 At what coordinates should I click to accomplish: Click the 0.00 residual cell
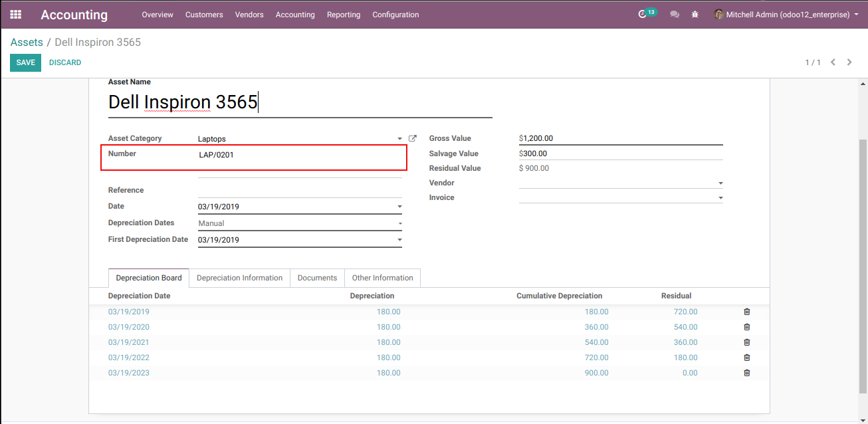[690, 373]
